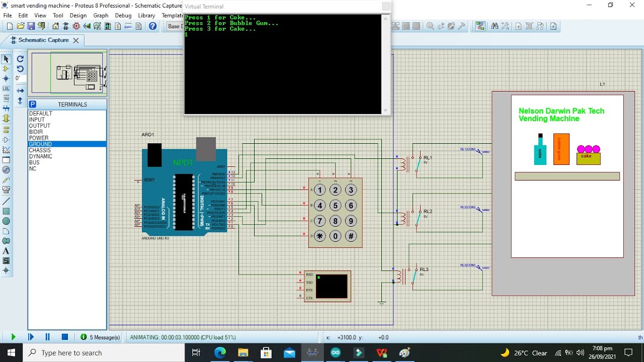Viewport: 644px width, 362px height.
Task: Click the hash key on the keypad
Action: tap(351, 236)
